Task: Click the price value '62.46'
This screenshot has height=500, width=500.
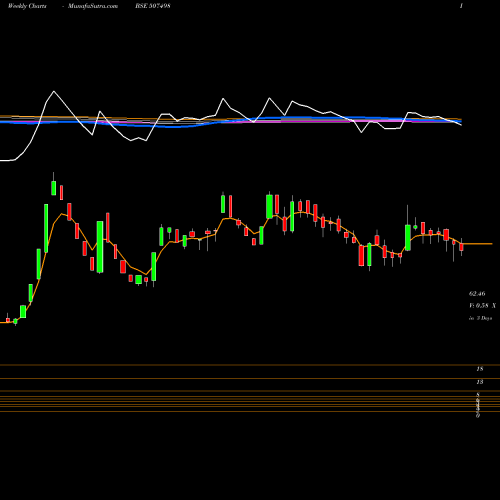Action: 477,294
